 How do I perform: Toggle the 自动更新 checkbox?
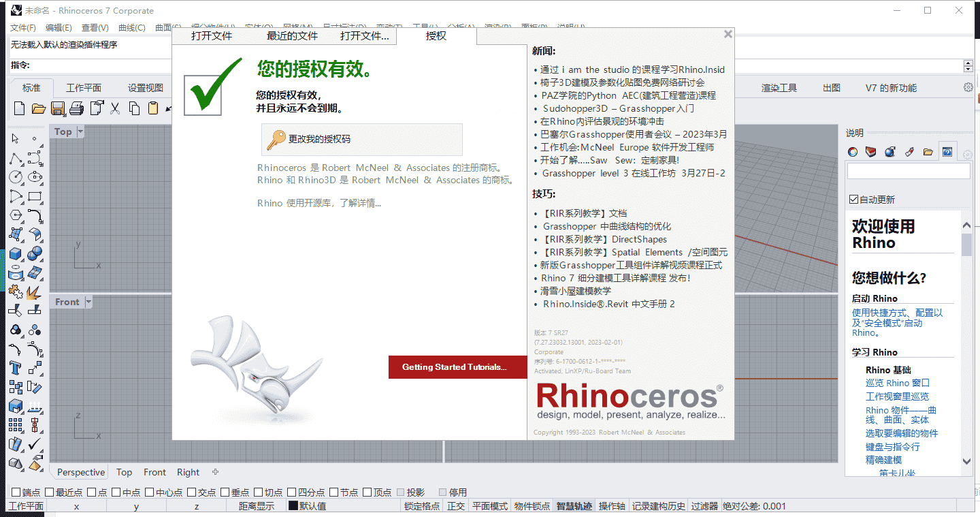coord(854,200)
